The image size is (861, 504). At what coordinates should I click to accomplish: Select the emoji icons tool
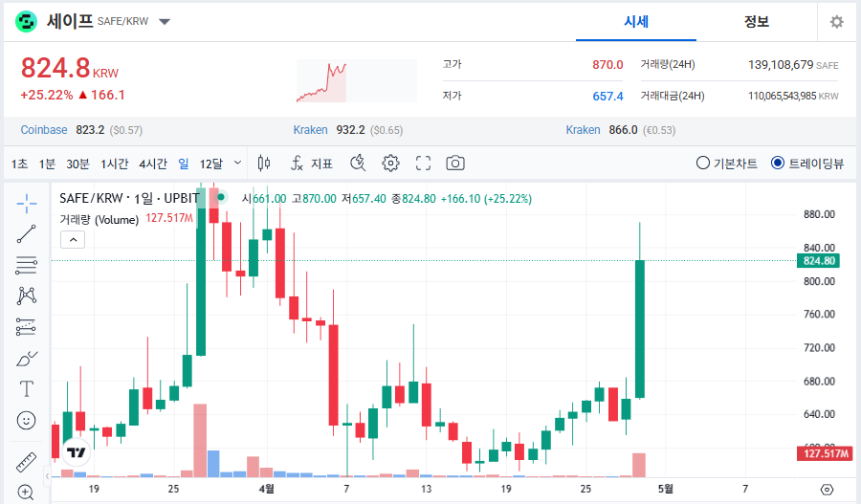pyautogui.click(x=27, y=421)
